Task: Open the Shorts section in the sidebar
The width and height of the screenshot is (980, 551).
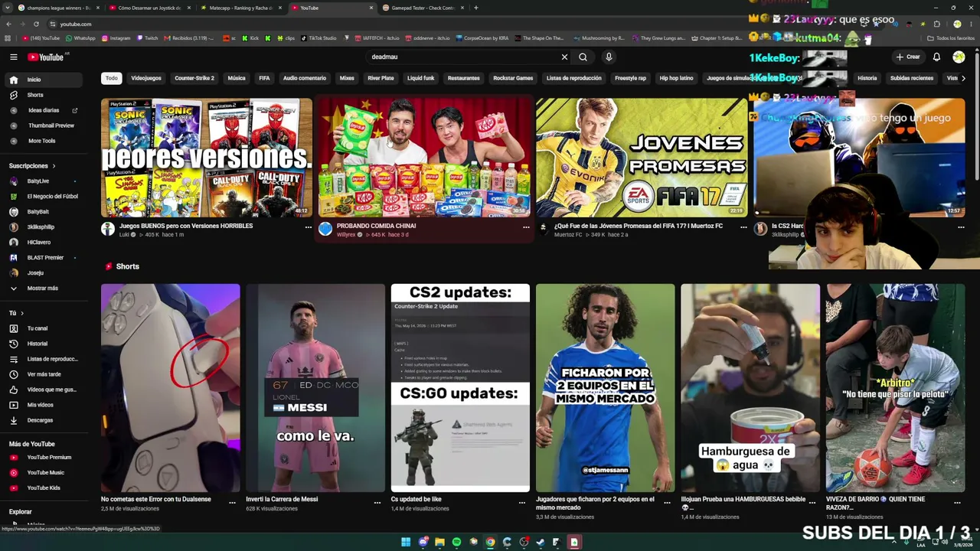Action: 44,95
